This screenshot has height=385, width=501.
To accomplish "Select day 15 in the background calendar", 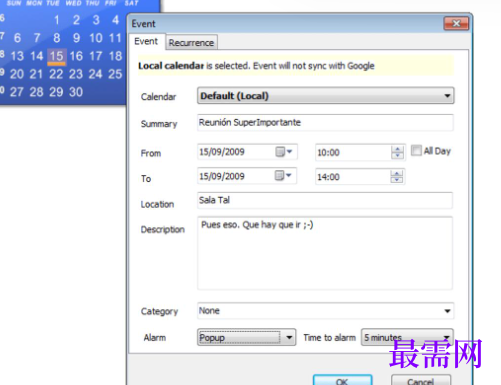I will (57, 56).
